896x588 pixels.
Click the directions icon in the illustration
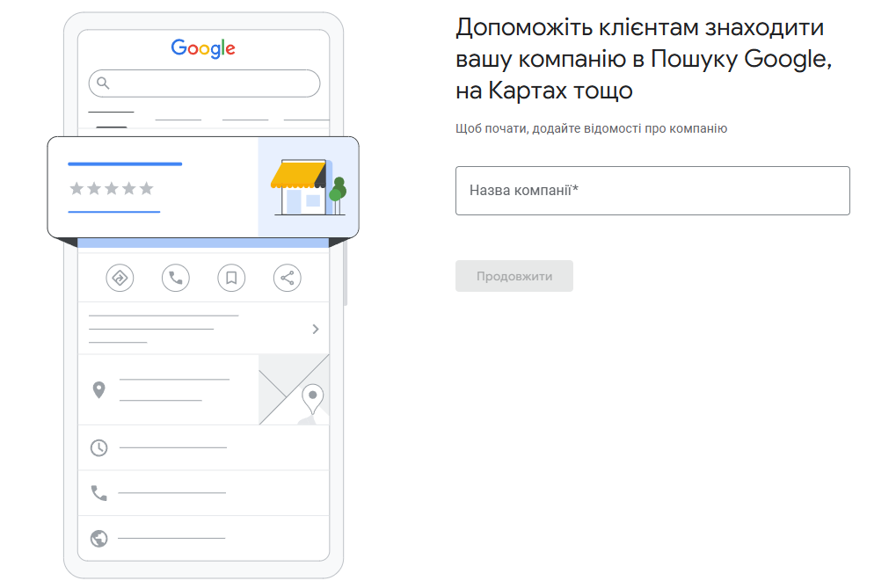pyautogui.click(x=120, y=279)
